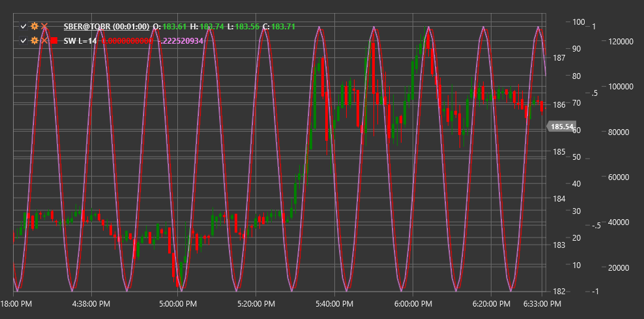
Task: Remove SW L=14 indicator with the X icon
Action: (x=44, y=40)
